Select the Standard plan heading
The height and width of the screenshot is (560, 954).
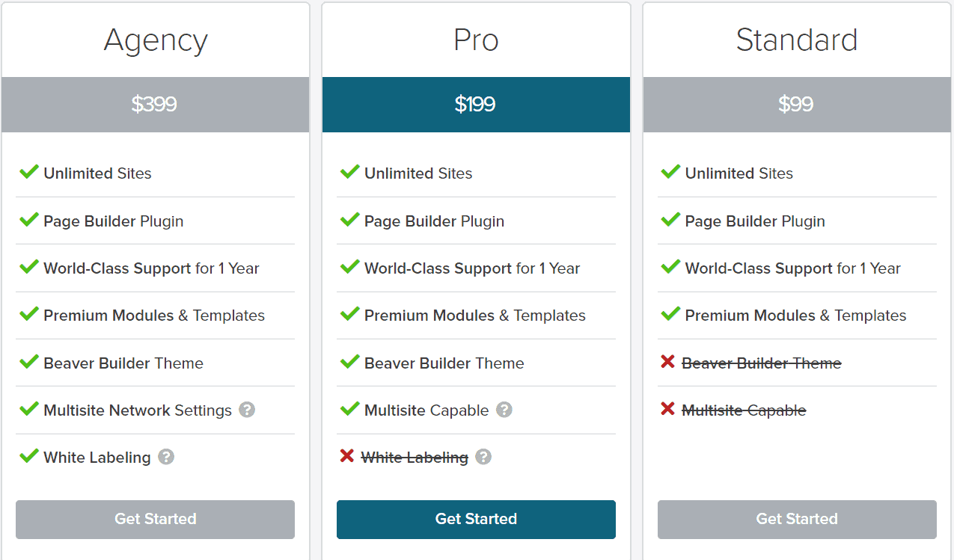[797, 40]
